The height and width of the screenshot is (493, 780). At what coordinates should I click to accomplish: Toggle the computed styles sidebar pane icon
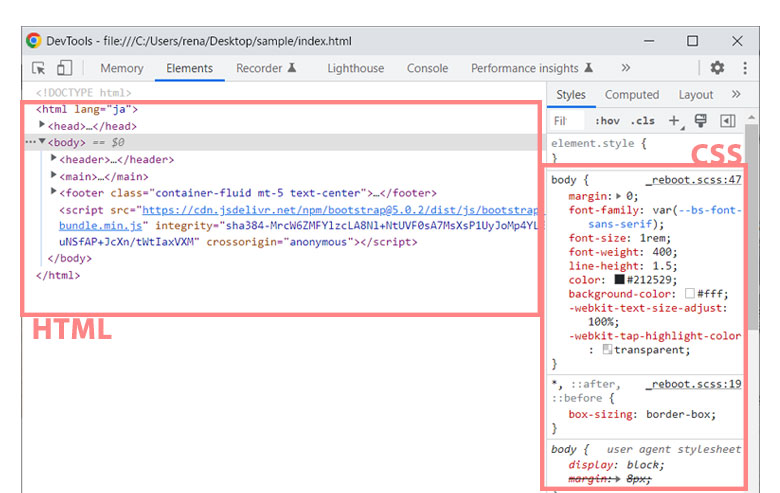(728, 121)
